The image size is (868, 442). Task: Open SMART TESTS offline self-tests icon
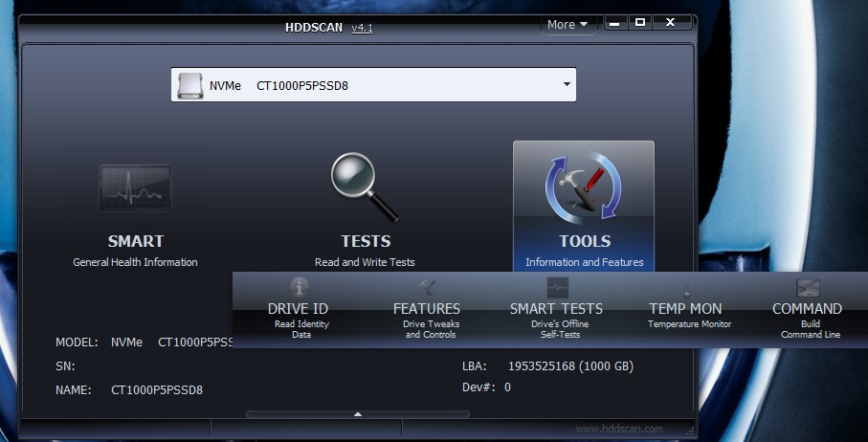[557, 288]
